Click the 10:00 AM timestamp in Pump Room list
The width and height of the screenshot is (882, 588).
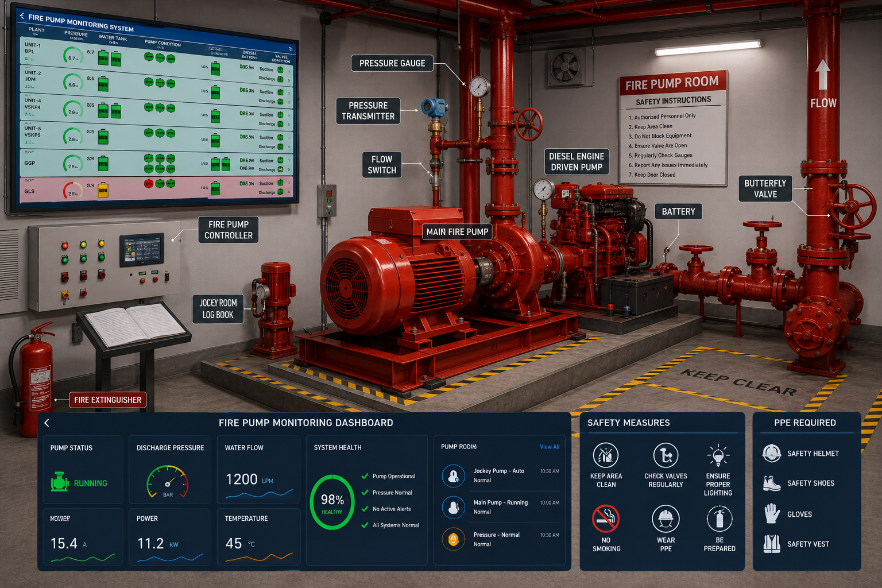[x=550, y=502]
